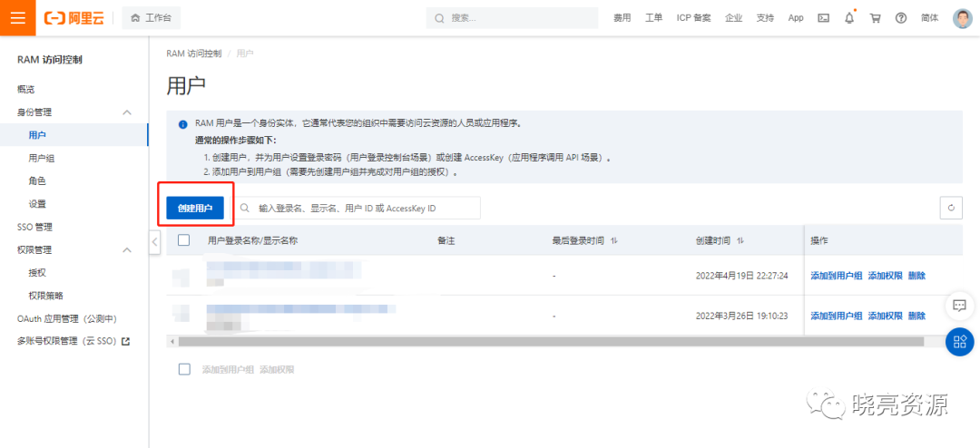Viewport: 980px width, 448px height.
Task: Open 企业 in top navigation
Action: click(734, 18)
